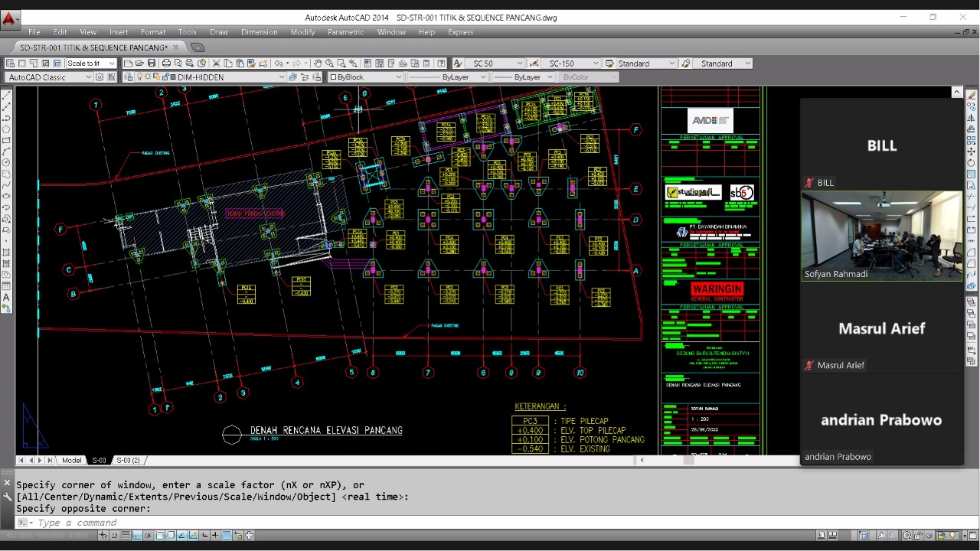Open the Layer Properties Manager icon
This screenshot has height=551, width=980.
[129, 77]
